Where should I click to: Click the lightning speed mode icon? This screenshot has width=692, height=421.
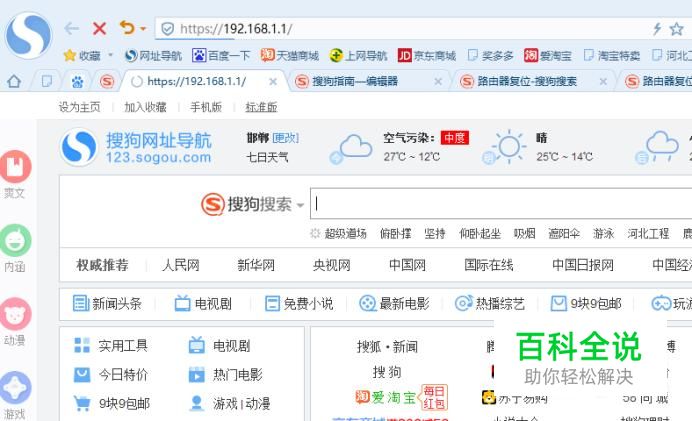coord(657,29)
